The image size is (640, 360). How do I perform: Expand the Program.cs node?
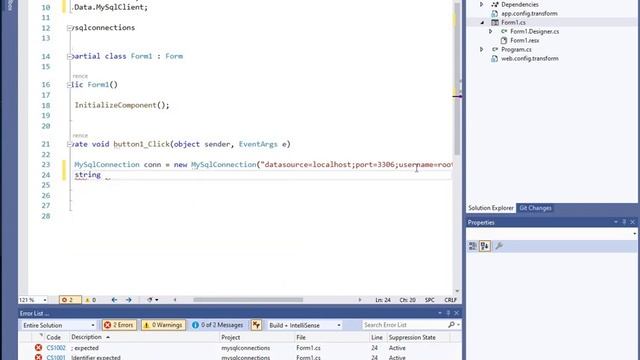point(482,49)
